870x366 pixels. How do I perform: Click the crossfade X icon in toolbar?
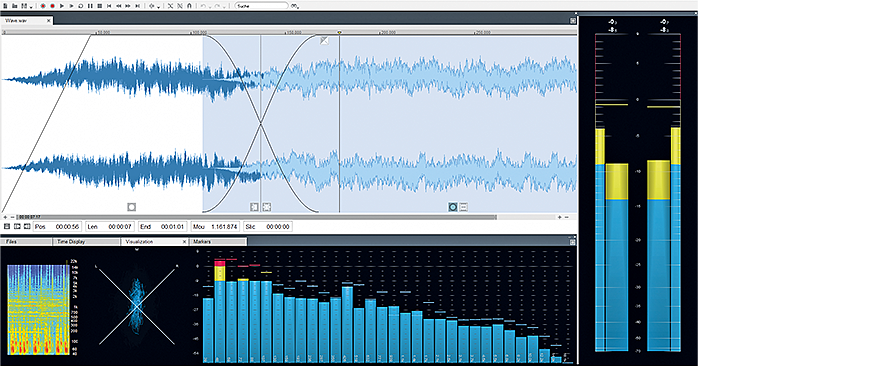(x=170, y=6)
